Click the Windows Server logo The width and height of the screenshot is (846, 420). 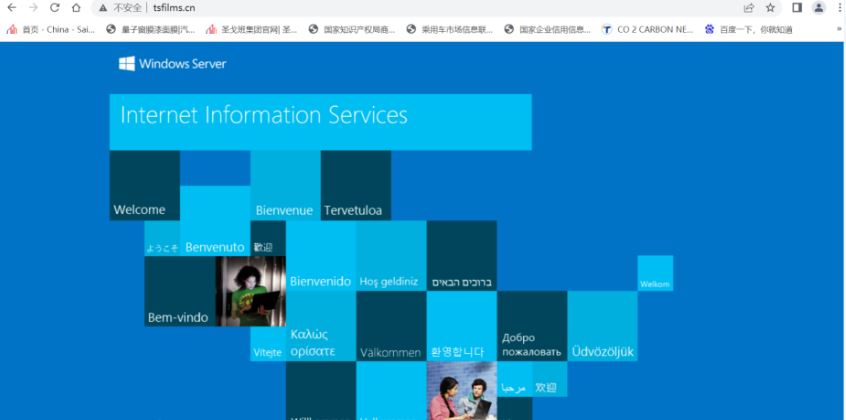(172, 64)
